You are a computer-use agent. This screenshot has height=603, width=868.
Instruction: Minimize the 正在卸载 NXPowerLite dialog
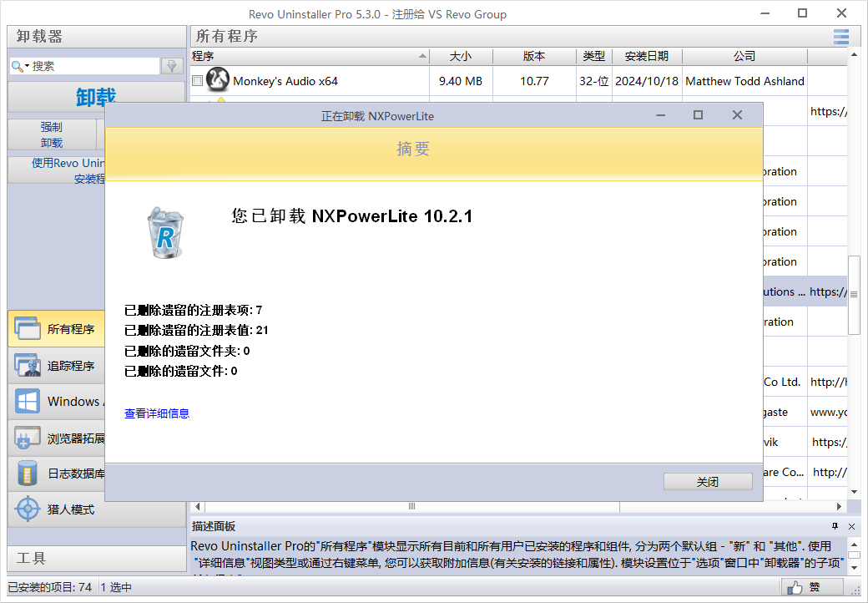(x=660, y=114)
